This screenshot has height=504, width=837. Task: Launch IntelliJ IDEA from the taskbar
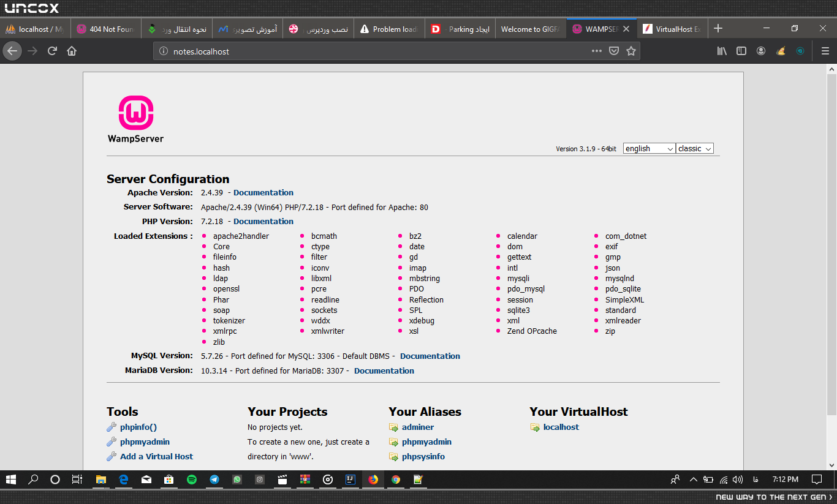tap(350, 480)
